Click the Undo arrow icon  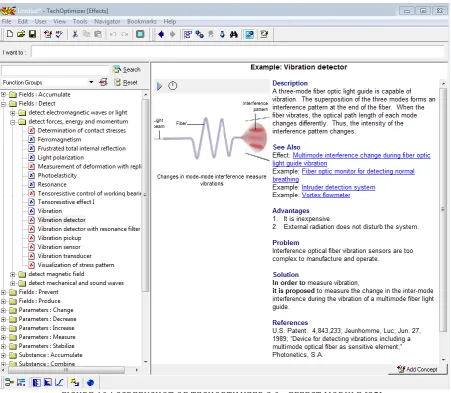[113, 34]
